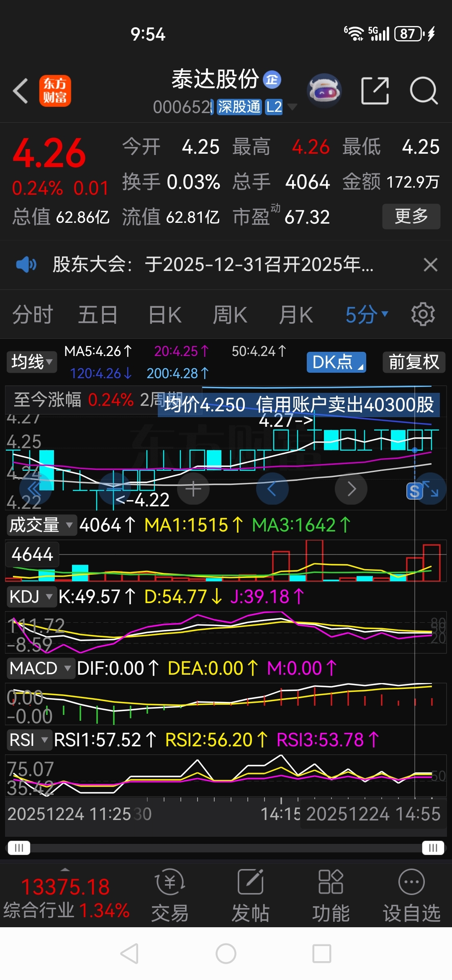Expand the stock code dropdown arrow
Image resolution: width=452 pixels, height=980 pixels.
pyautogui.click(x=292, y=107)
